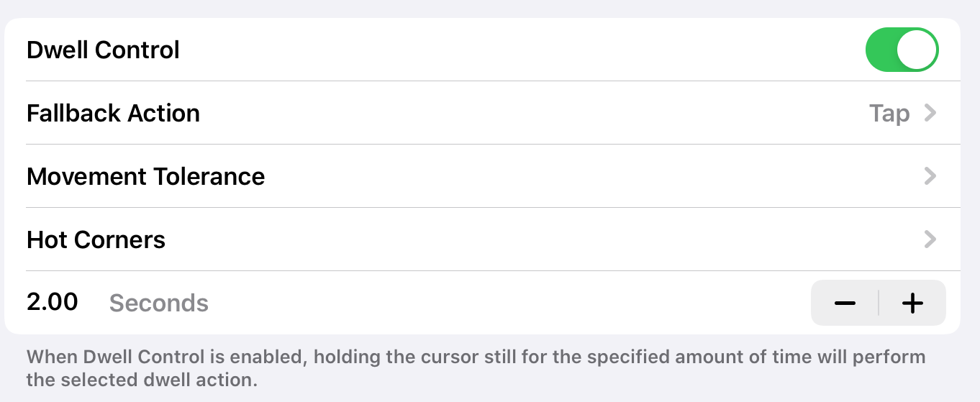Click the chevron beside Tap
The image size is (980, 402).
[930, 113]
